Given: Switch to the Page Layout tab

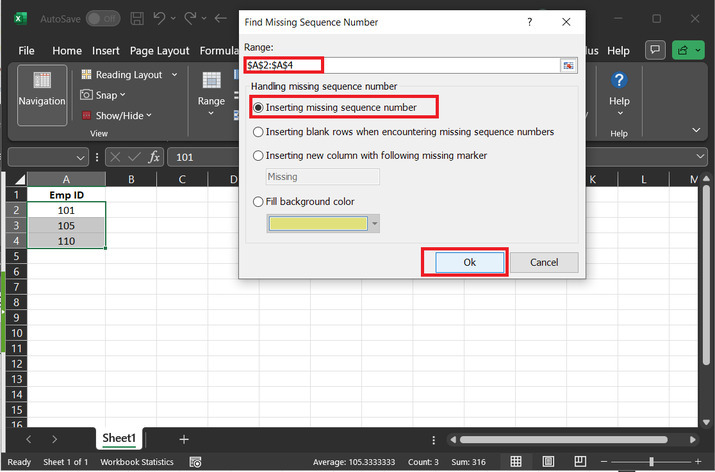Looking at the screenshot, I should 160,51.
